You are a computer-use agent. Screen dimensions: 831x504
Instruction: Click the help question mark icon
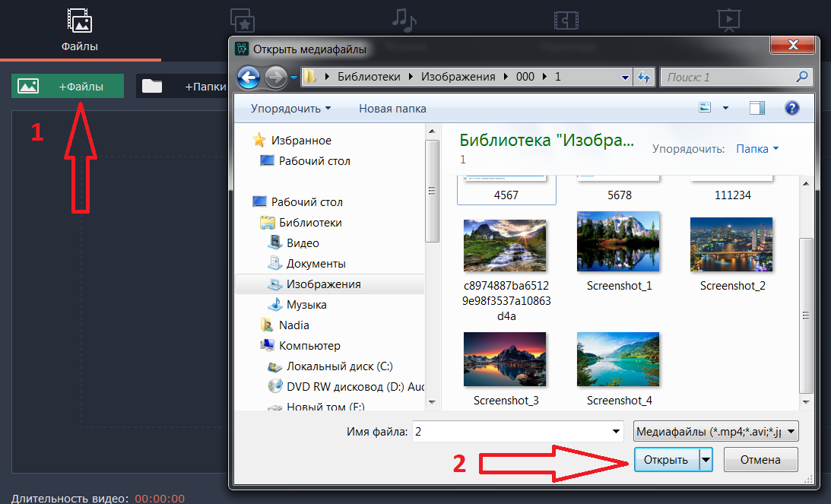791,109
